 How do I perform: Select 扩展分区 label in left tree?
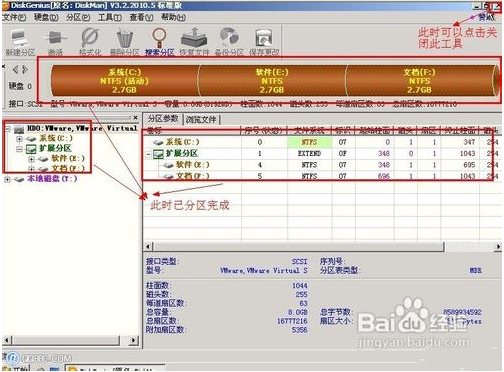(55, 148)
